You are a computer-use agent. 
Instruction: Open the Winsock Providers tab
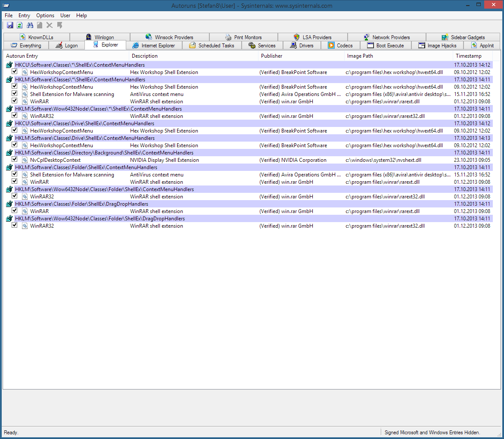(x=169, y=37)
